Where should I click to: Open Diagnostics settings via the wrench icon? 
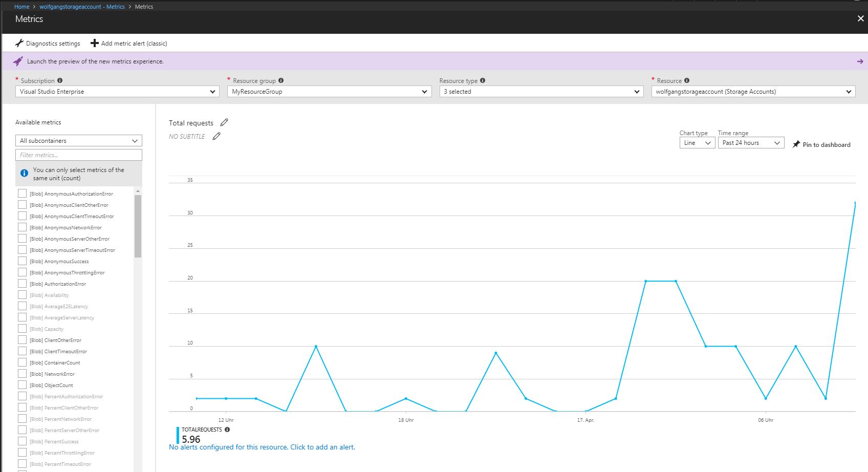click(19, 43)
